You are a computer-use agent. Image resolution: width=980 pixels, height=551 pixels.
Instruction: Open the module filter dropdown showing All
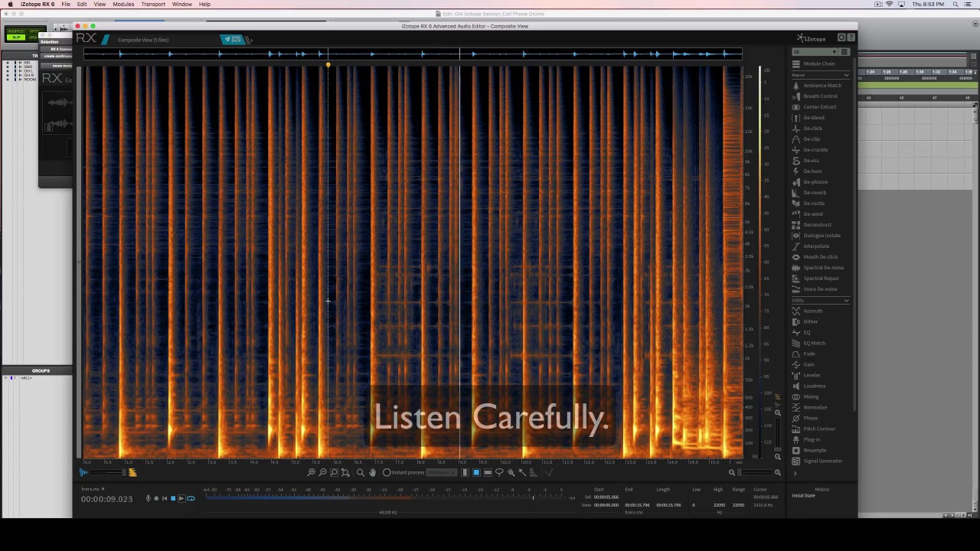tap(815, 52)
